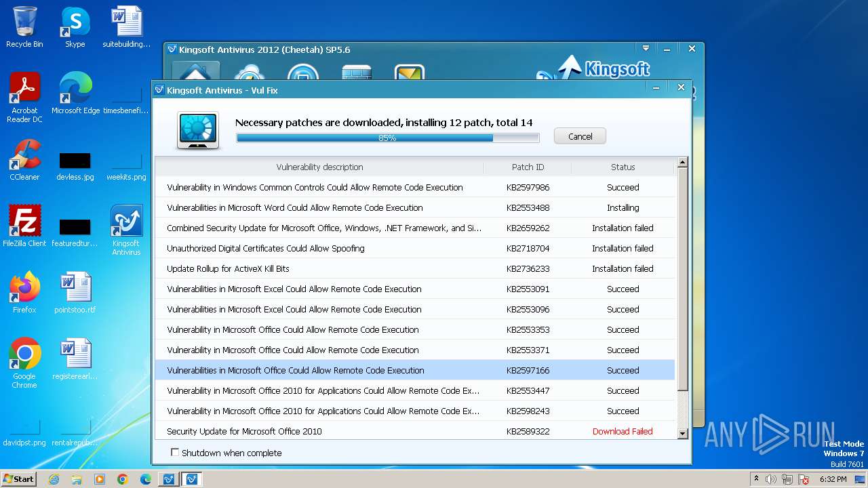Open File Explorer taskbar icon
The height and width of the screenshot is (488, 868).
77,479
